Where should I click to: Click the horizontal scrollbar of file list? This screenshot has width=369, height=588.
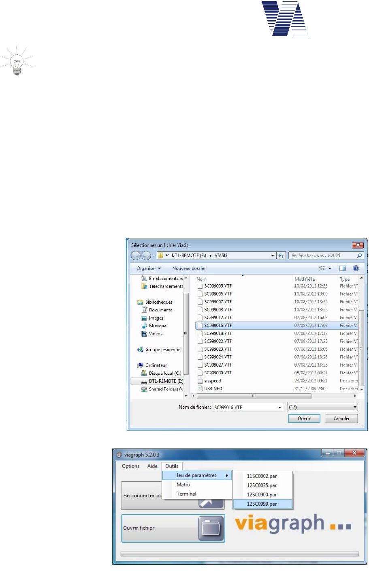coord(254,396)
